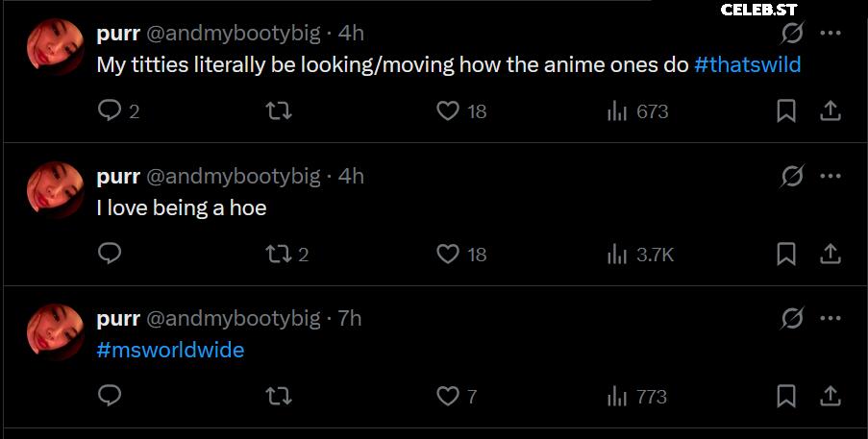This screenshot has height=439, width=868.
Task: Open more options on first tweet
Action: coord(831,34)
